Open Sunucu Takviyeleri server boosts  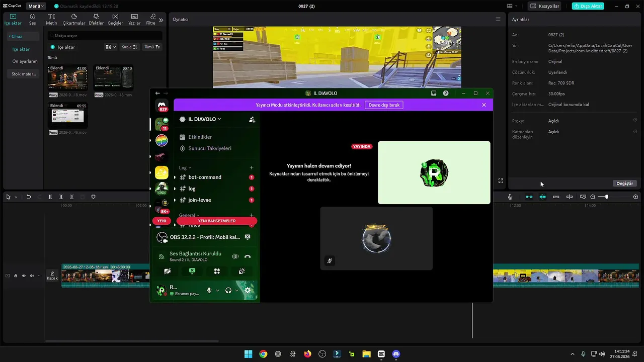pos(210,148)
